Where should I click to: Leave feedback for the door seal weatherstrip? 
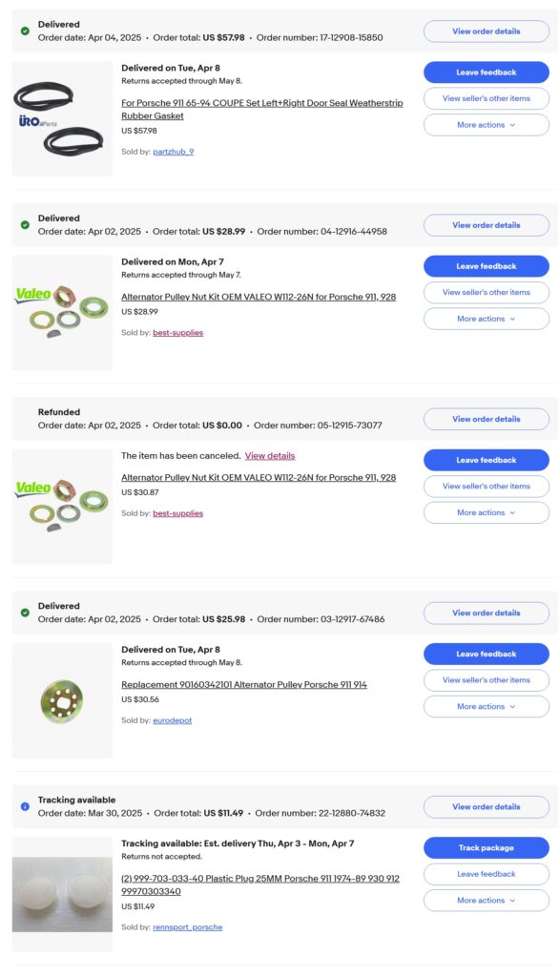point(487,73)
